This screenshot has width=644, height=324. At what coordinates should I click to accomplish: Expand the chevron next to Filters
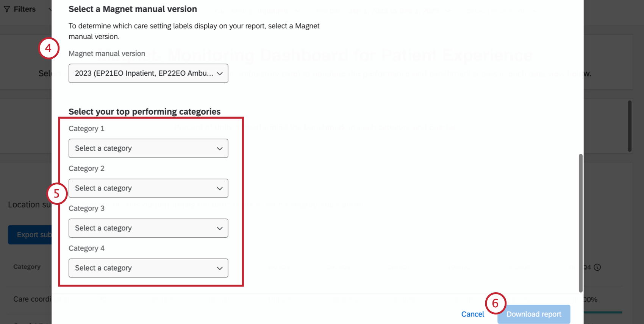point(51,9)
